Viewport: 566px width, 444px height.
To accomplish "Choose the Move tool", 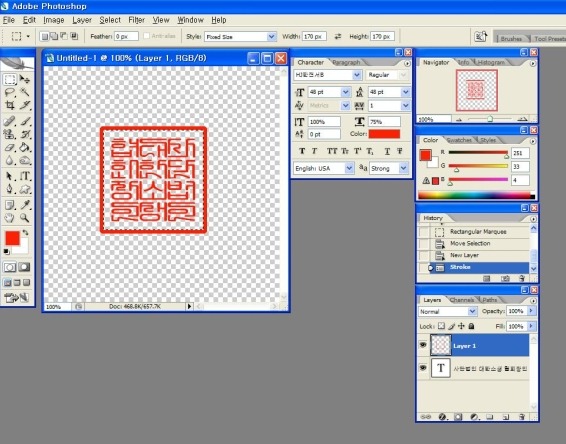I will pyautogui.click(x=25, y=79).
